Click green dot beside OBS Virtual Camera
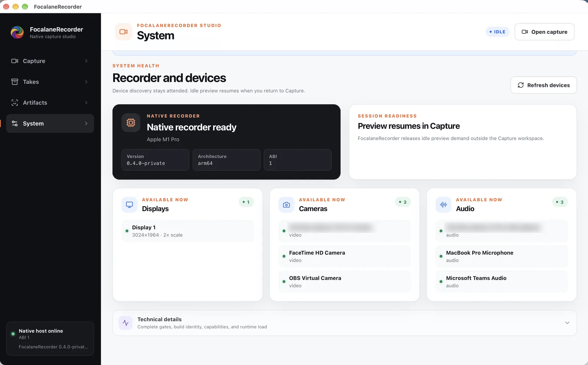Screen dimensions: 588x365 coord(284,282)
